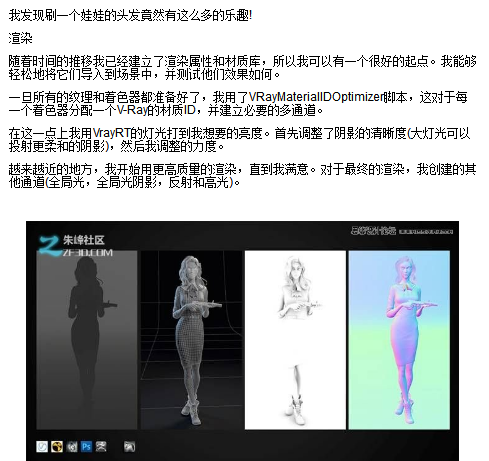Click the sentence starting 我发现刷一个娃娃

pyautogui.click(x=130, y=15)
